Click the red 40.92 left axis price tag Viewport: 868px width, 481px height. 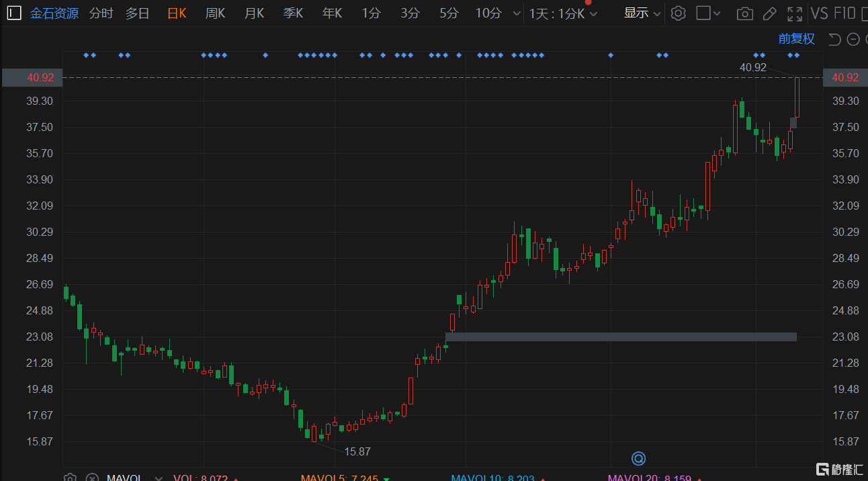32,77
